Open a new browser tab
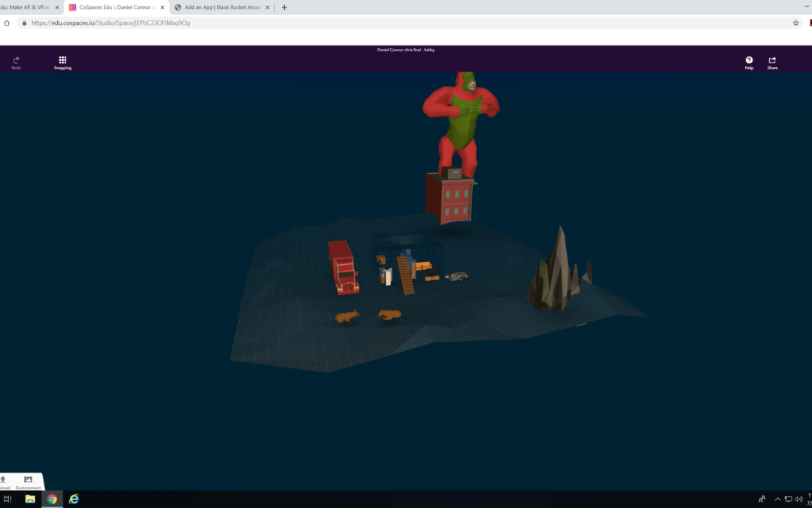The image size is (812, 508). (x=284, y=8)
